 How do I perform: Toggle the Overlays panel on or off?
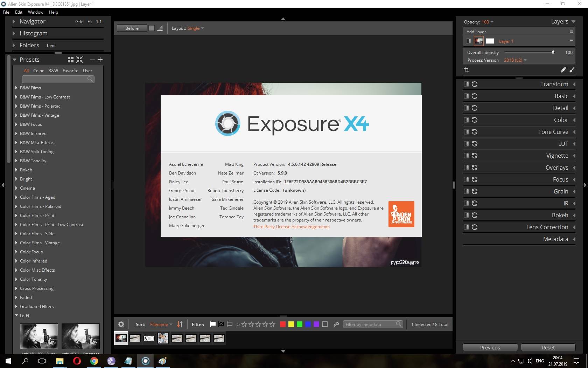(466, 168)
